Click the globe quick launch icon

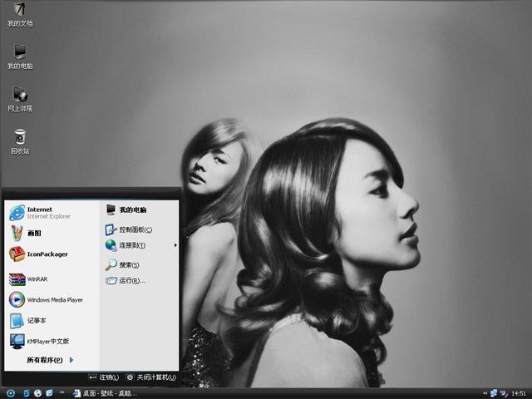[x=37, y=393]
